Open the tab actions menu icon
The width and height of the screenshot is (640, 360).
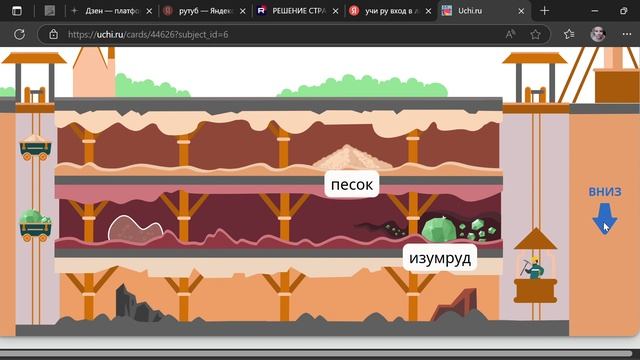click(x=17, y=11)
